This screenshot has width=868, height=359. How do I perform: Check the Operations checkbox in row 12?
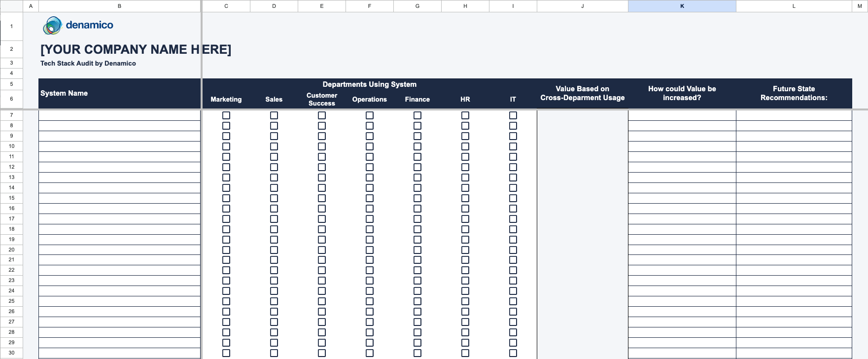click(370, 167)
